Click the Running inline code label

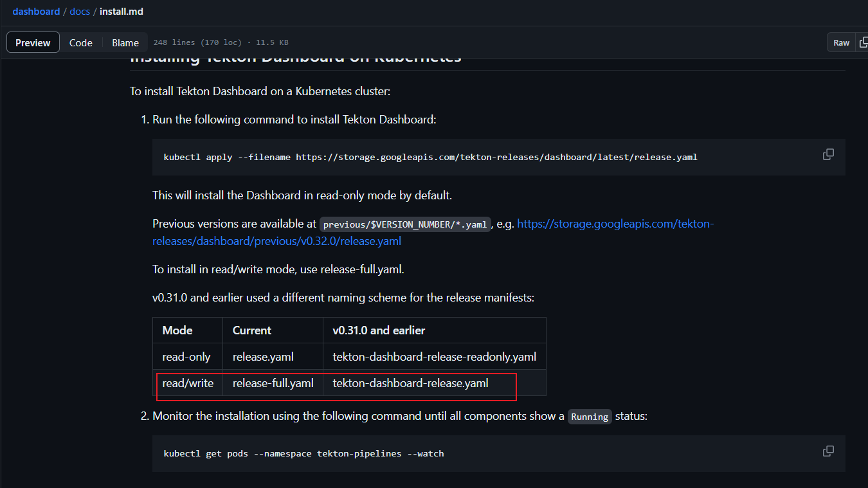(590, 417)
